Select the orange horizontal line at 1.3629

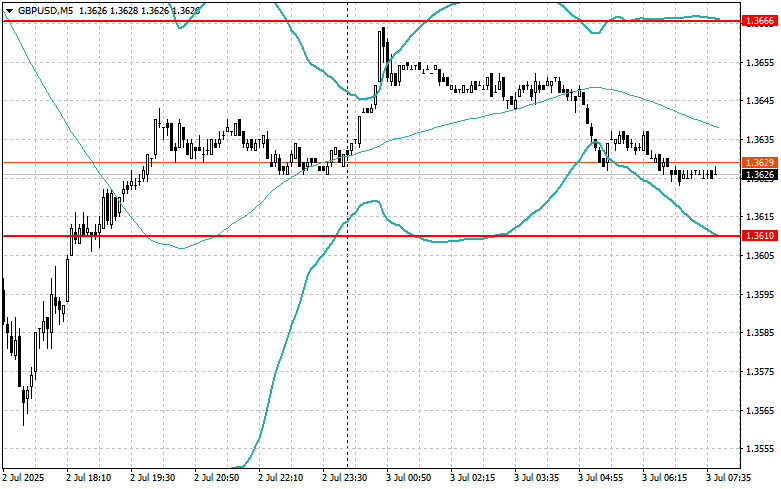pyautogui.click(x=372, y=162)
